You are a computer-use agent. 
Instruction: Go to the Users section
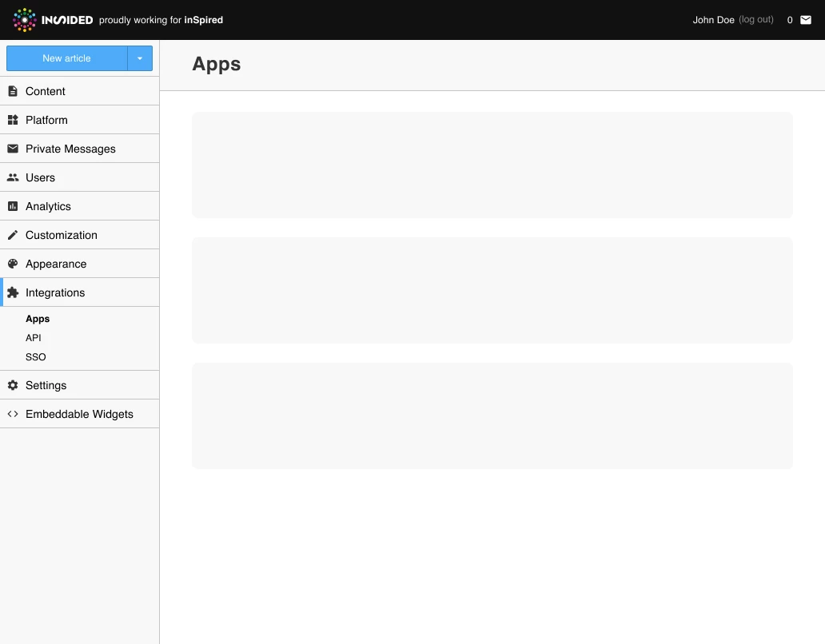pos(79,177)
